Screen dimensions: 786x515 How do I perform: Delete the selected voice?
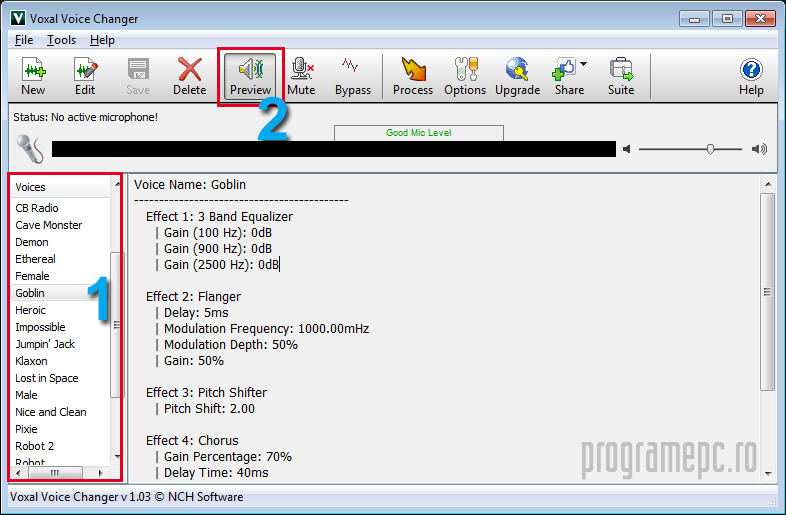(x=189, y=76)
